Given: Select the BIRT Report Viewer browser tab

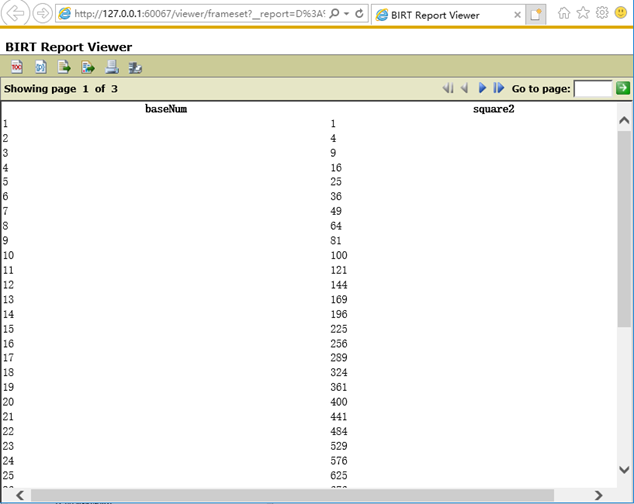Looking at the screenshot, I should coord(440,15).
